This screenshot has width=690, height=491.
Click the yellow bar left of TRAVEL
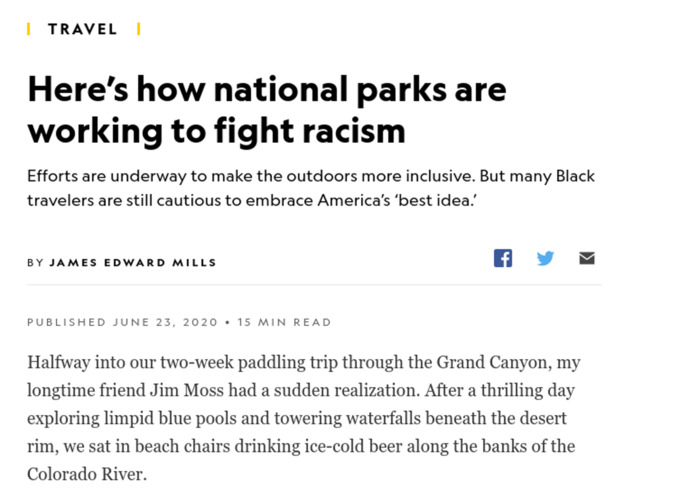pyautogui.click(x=29, y=29)
